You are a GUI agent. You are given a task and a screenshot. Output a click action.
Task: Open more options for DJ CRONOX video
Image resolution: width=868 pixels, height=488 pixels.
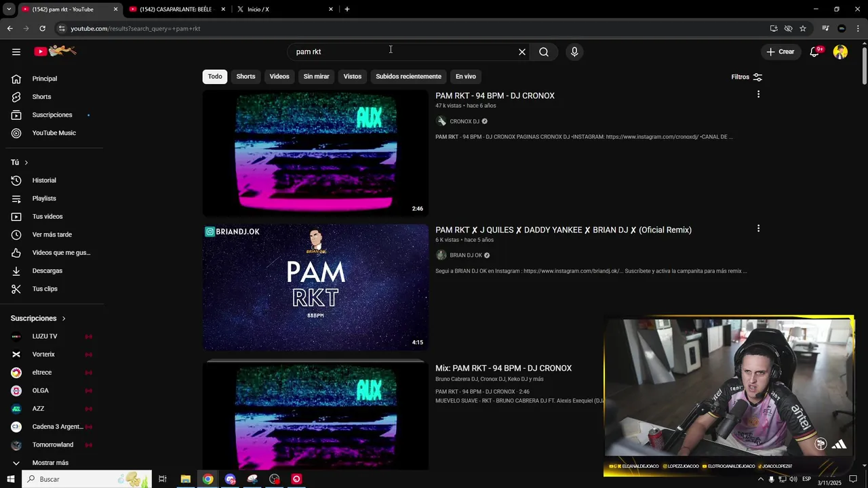pyautogui.click(x=758, y=94)
